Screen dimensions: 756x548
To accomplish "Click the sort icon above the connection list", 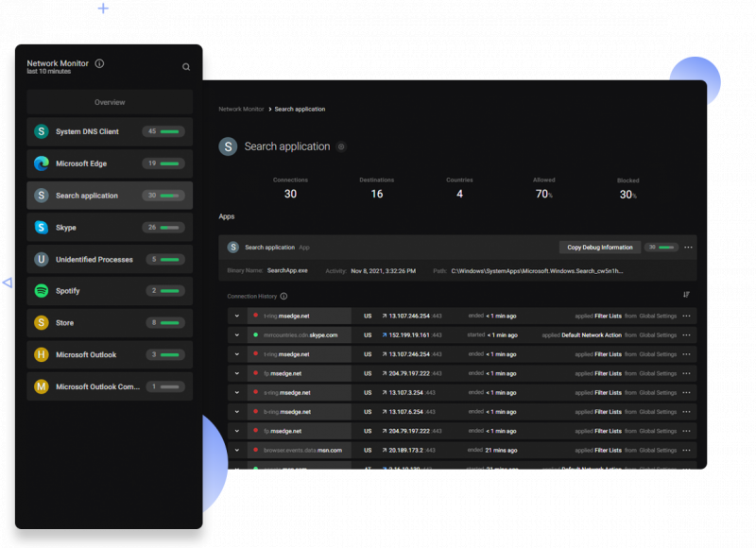I will point(687,295).
